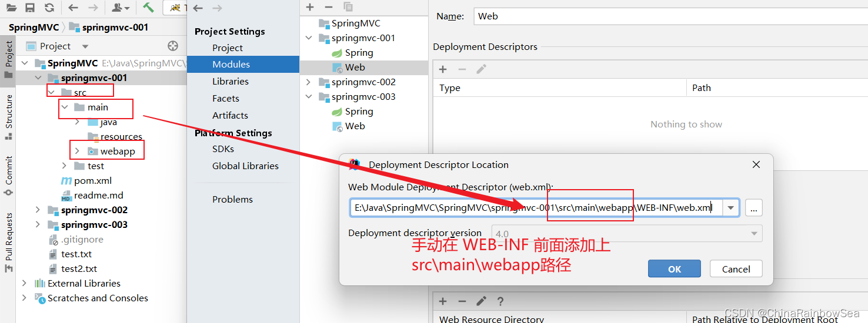The height and width of the screenshot is (323, 868).
Task: Click the question mark help icon in the web resource toolbar
Action: 500,301
